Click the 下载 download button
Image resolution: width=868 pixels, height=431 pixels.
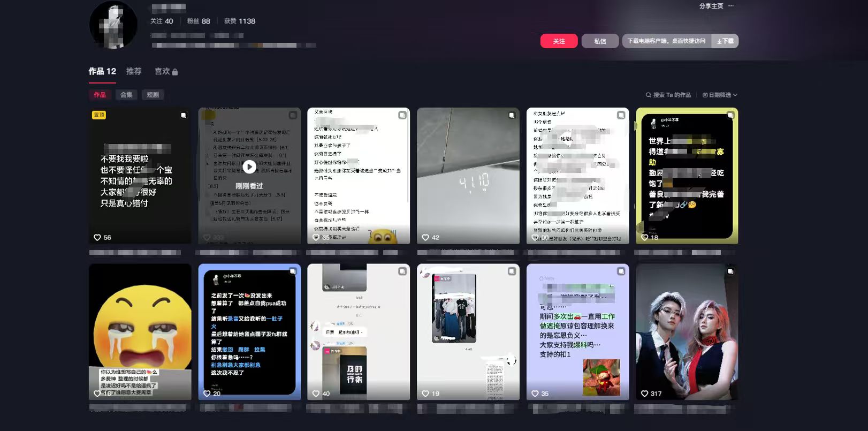(725, 41)
